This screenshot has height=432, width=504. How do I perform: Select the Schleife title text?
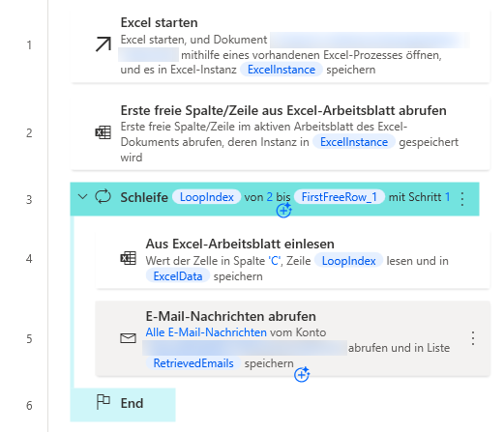[144, 197]
